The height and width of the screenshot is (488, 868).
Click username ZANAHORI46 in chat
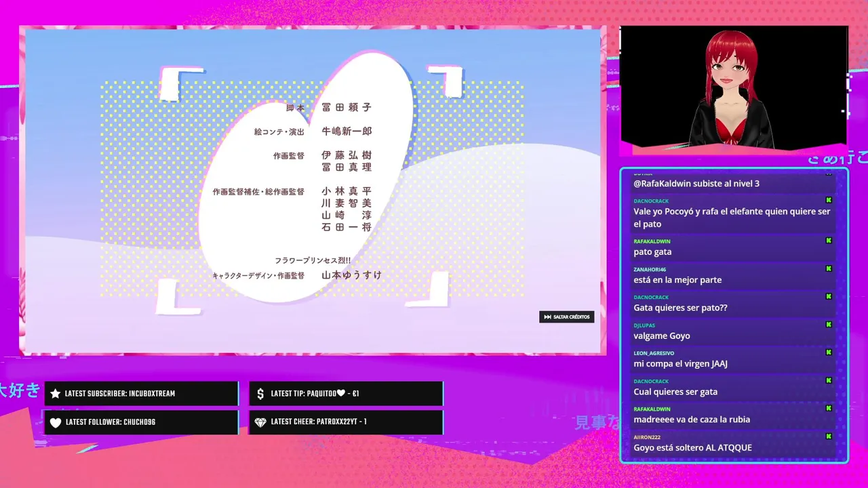tap(650, 269)
